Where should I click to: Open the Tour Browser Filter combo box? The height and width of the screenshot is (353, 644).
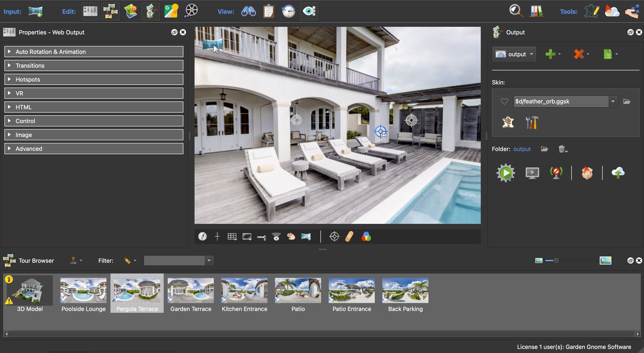coord(179,260)
